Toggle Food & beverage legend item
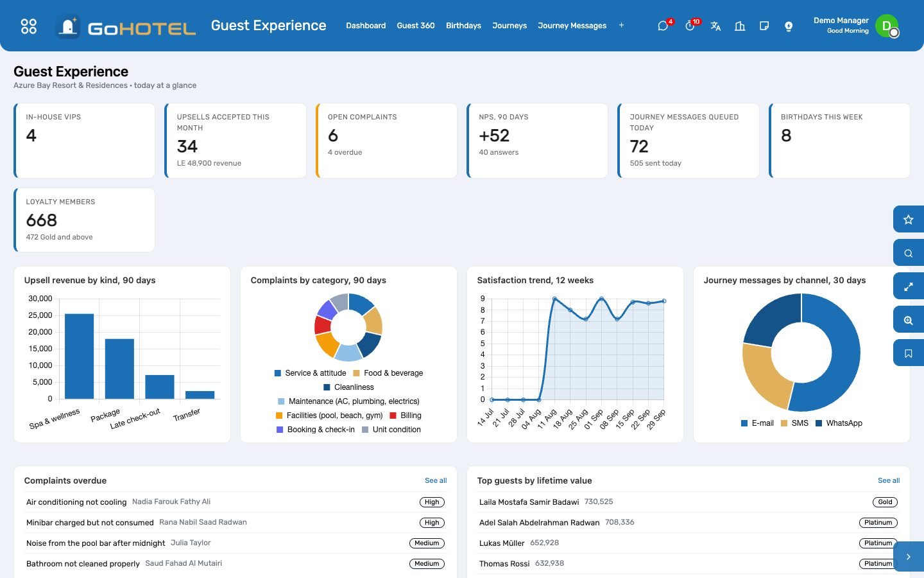The height and width of the screenshot is (578, 924). point(388,373)
